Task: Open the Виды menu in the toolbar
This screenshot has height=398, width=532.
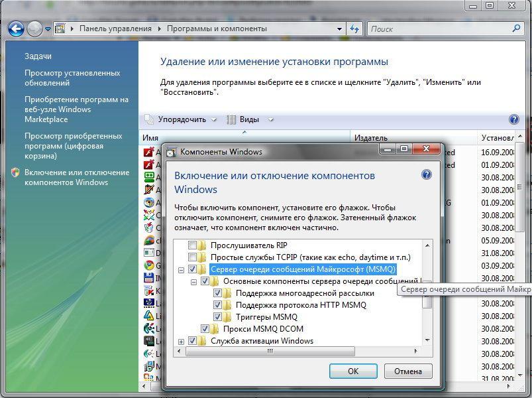Action: (250, 119)
